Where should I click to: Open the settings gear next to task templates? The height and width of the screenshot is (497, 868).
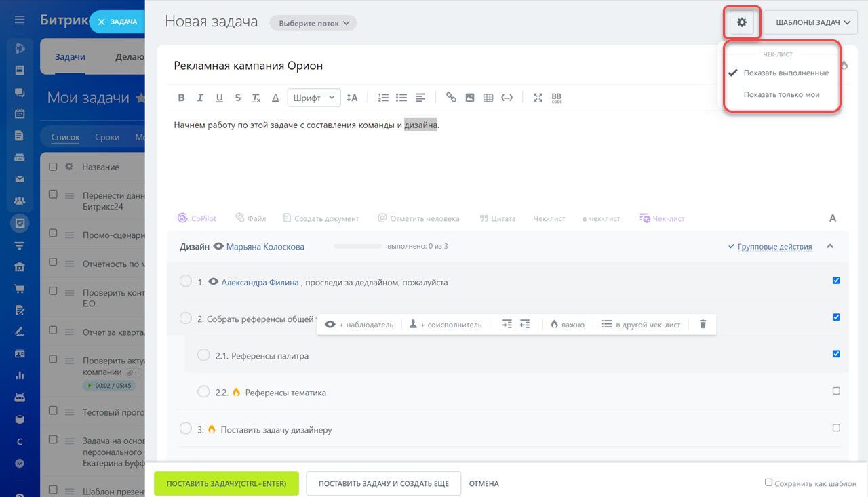tap(742, 22)
